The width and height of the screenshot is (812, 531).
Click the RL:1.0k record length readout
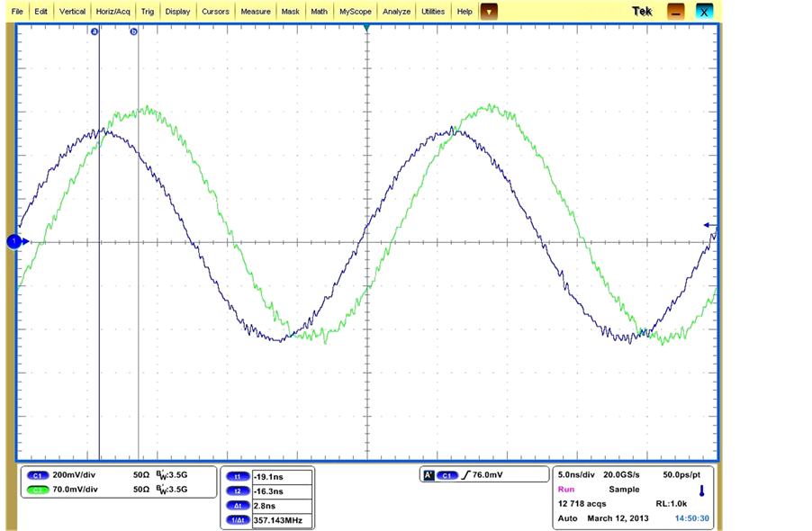(x=672, y=504)
